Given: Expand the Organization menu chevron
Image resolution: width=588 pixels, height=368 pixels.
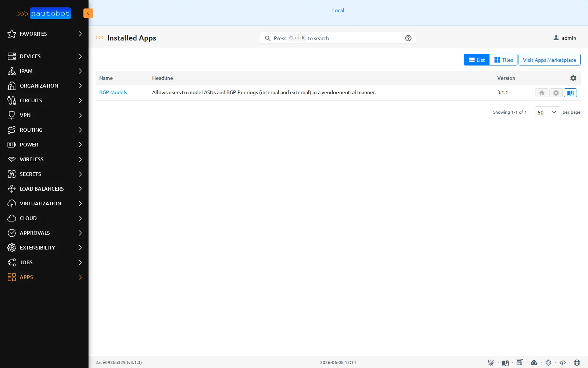Looking at the screenshot, I should click(80, 86).
